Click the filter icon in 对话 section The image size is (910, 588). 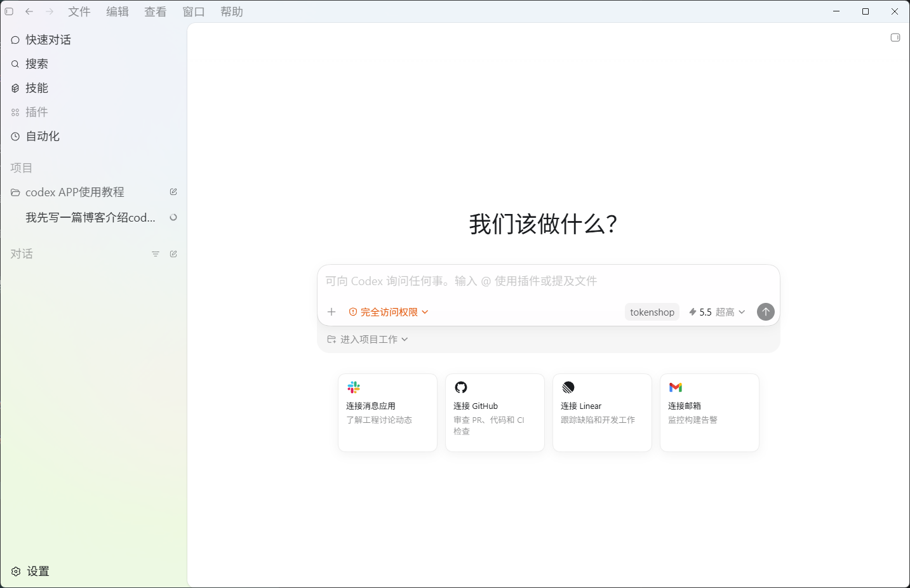[x=156, y=254]
